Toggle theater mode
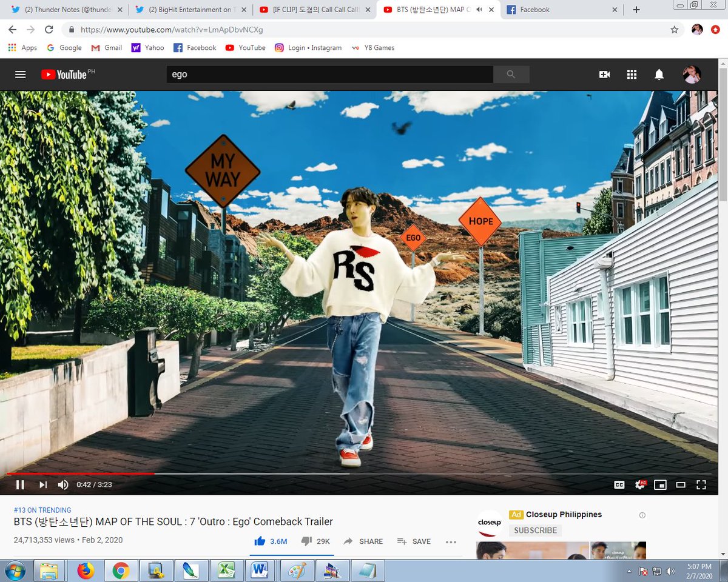The image size is (728, 582). 681,484
